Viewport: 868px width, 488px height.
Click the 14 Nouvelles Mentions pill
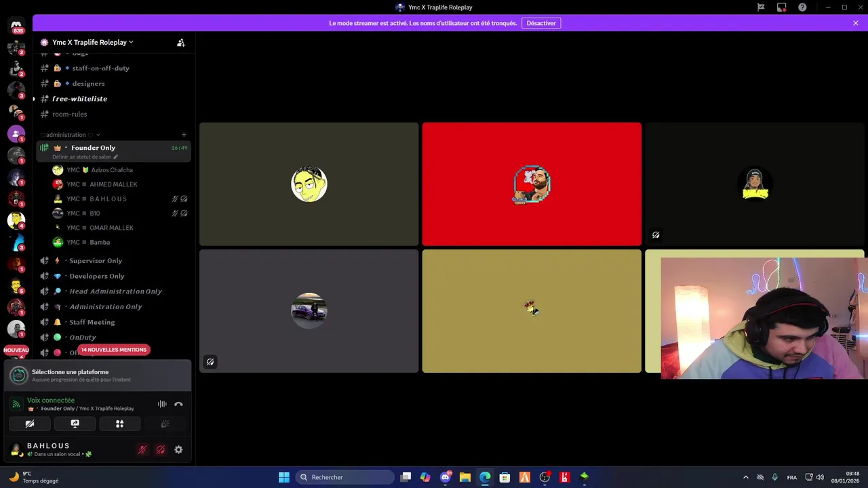114,350
